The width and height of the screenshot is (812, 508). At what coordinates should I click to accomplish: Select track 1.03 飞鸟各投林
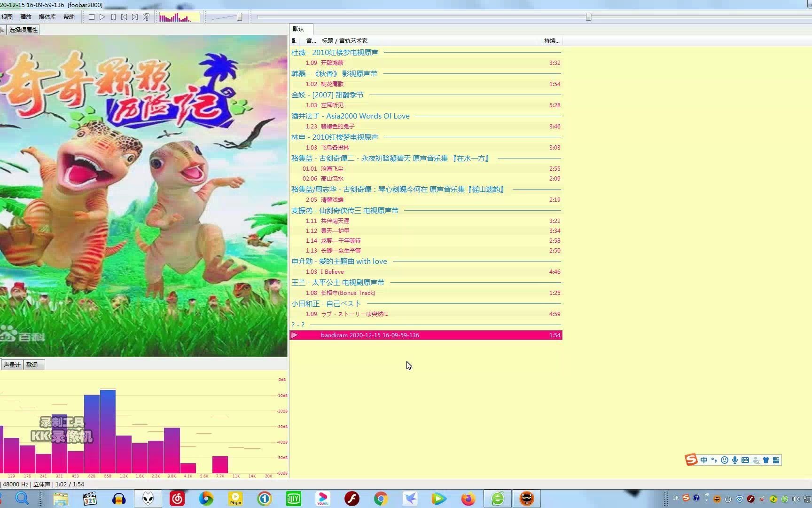(426, 148)
